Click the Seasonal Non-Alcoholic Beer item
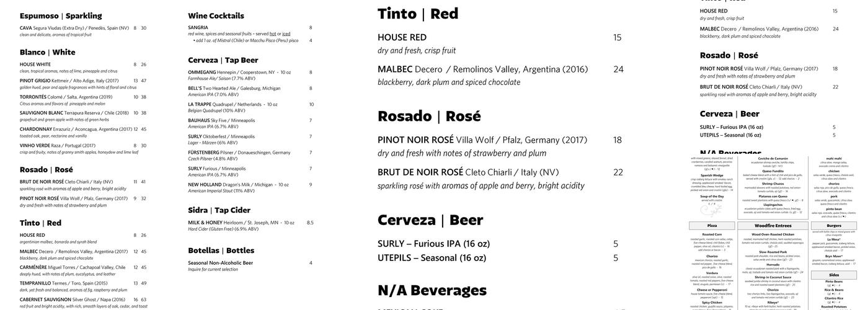868x310 pixels. click(x=221, y=263)
